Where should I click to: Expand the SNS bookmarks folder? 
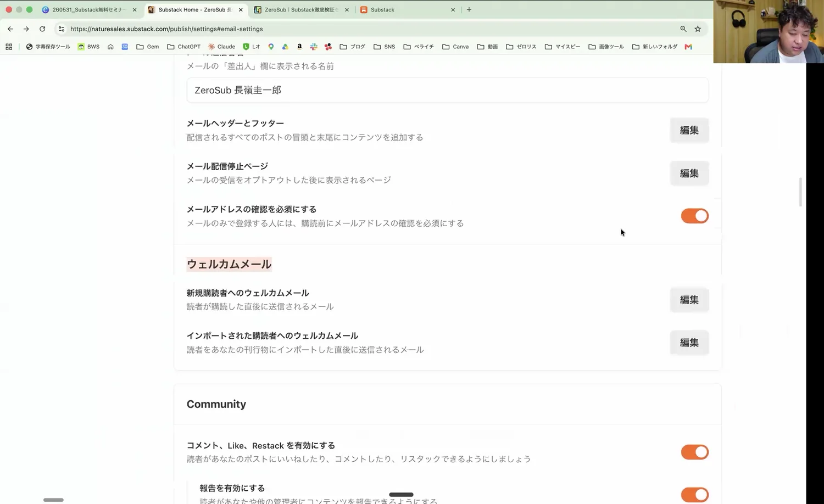coord(385,47)
